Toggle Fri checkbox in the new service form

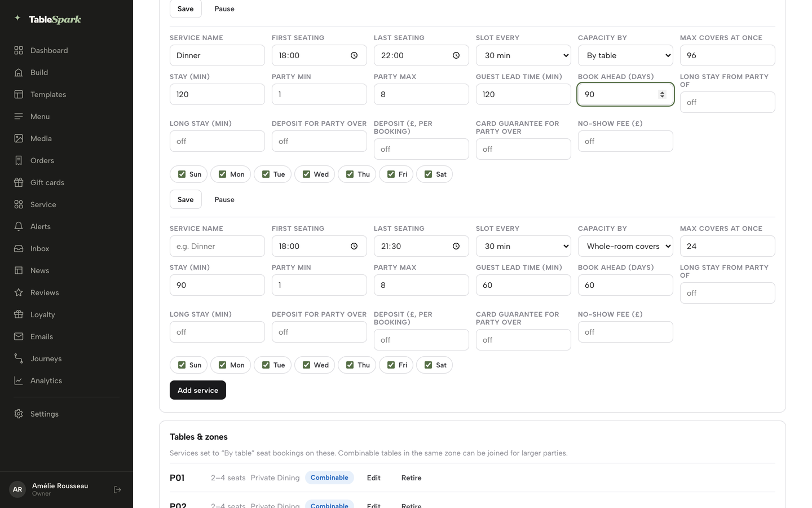coord(391,365)
